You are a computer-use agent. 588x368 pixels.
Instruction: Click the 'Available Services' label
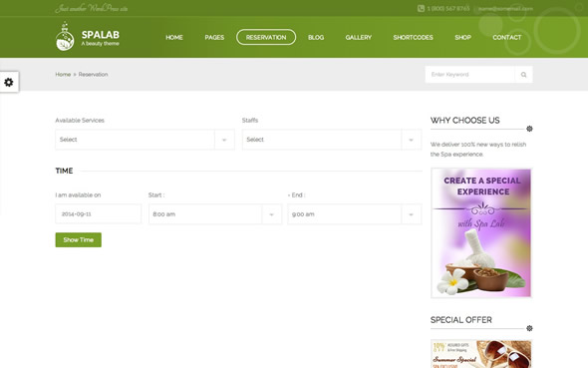[80, 121]
